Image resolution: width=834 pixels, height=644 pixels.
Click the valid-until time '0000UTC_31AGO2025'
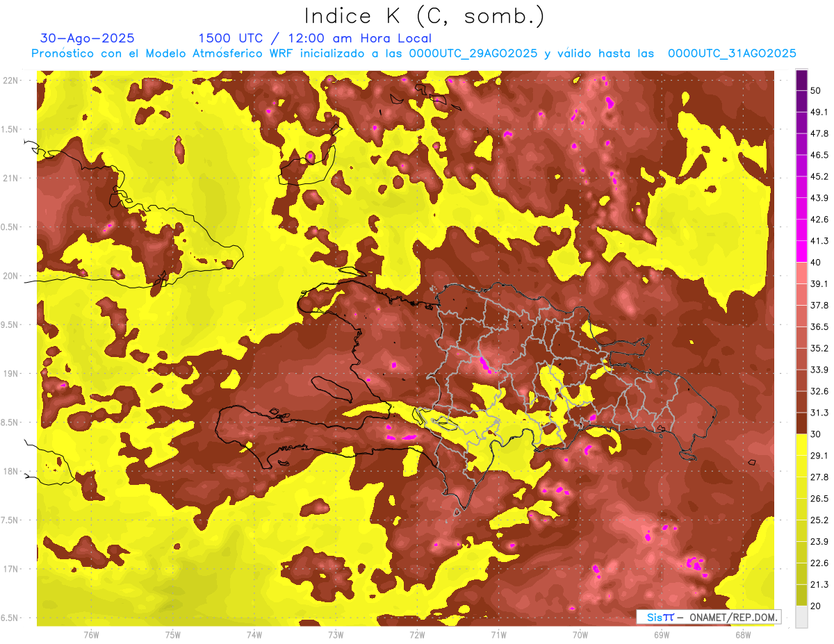click(x=732, y=53)
